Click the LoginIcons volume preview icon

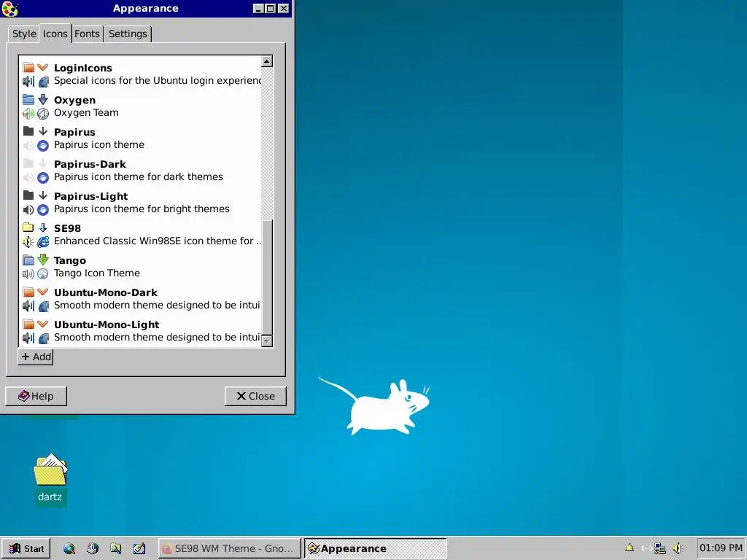28,82
